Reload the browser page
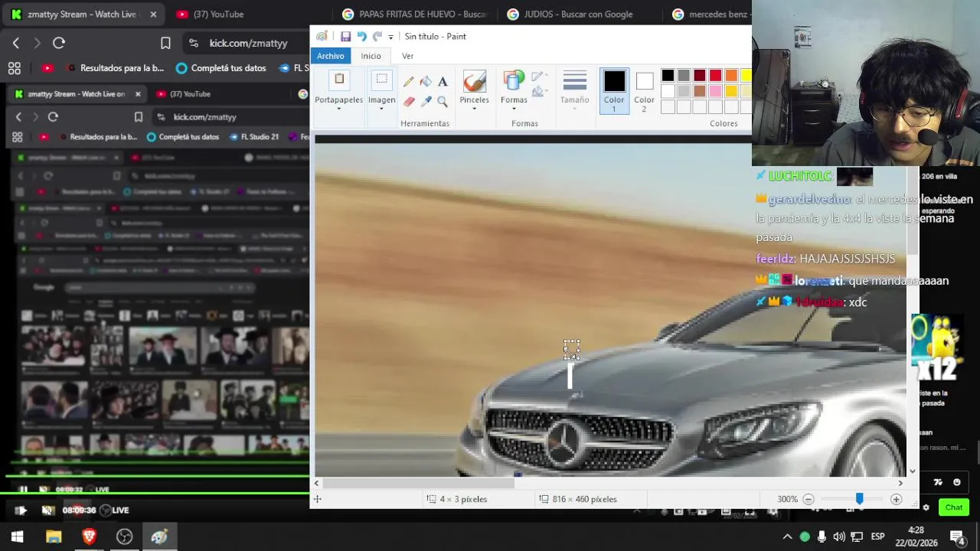Image resolution: width=980 pixels, height=551 pixels. (x=59, y=44)
